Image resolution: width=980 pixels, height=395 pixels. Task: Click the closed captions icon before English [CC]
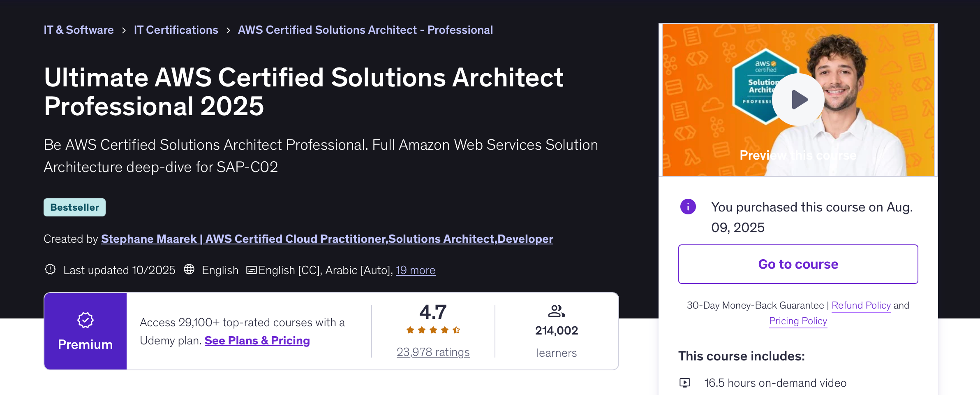252,270
